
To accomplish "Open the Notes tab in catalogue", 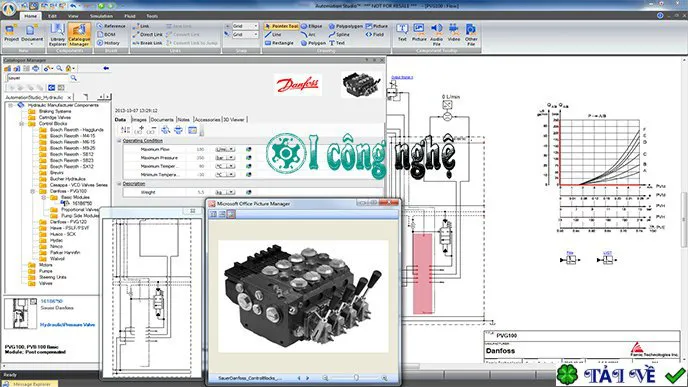I will click(x=183, y=119).
